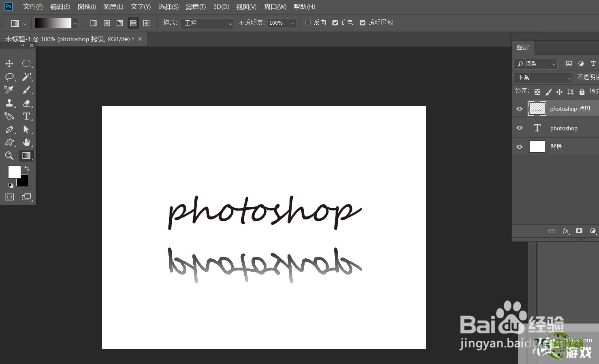
Task: Collapse the toolbox panel arrows
Action: pos(23,45)
